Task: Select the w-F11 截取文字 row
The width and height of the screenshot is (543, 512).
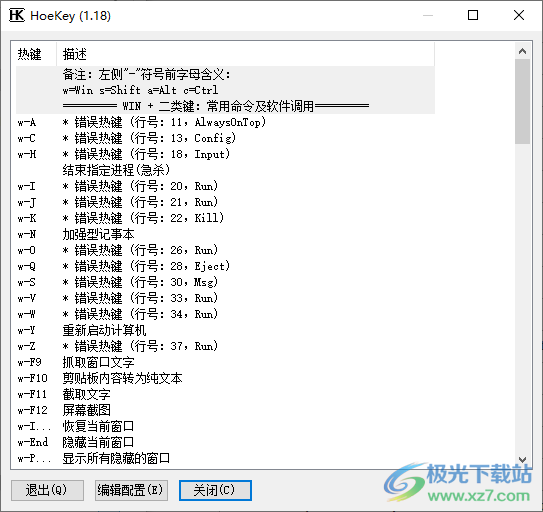Action: pyautogui.click(x=225, y=394)
